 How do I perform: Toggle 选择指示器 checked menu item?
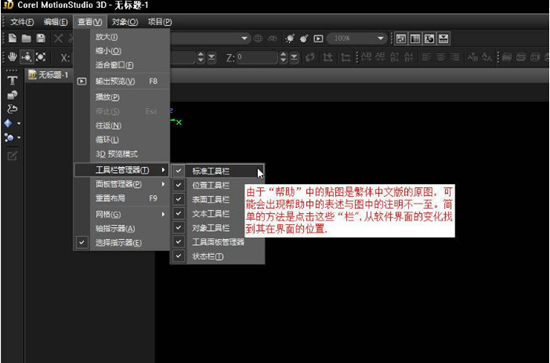coord(121,243)
